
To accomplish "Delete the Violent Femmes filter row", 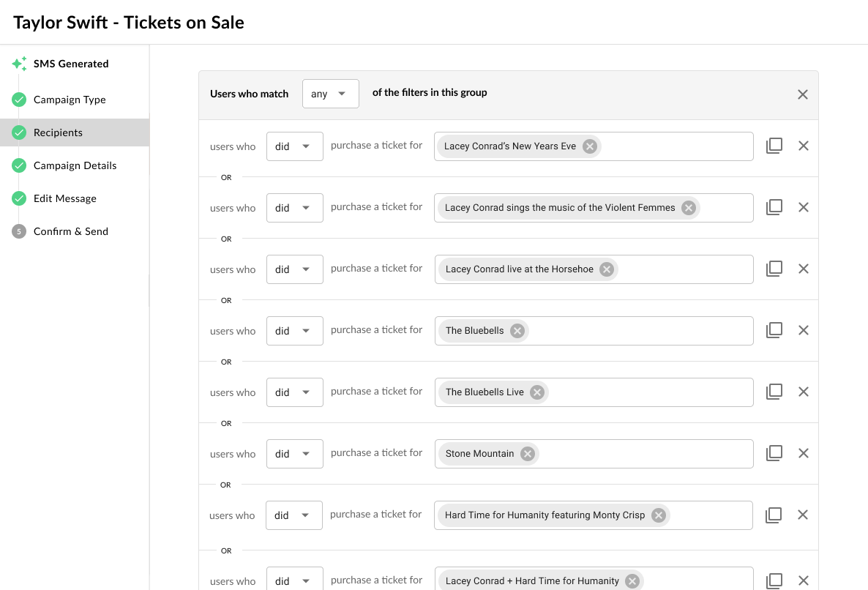I will [x=804, y=207].
